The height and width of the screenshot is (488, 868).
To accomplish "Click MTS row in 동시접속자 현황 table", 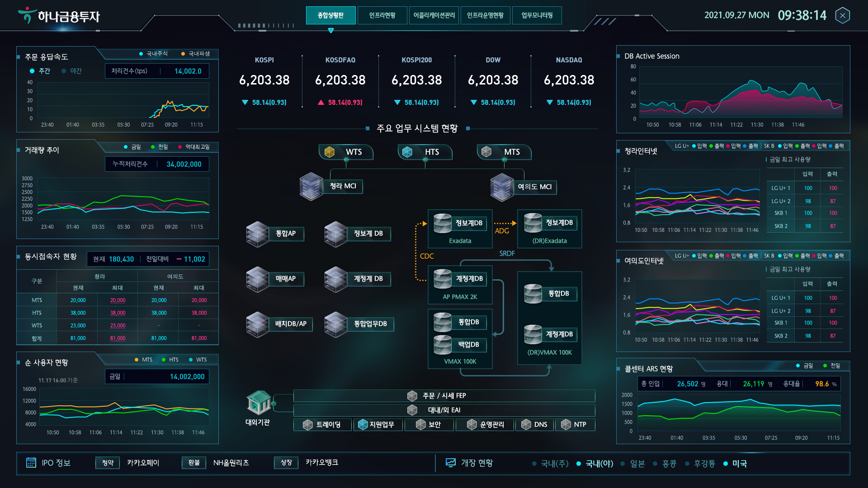I will pyautogui.click(x=118, y=300).
